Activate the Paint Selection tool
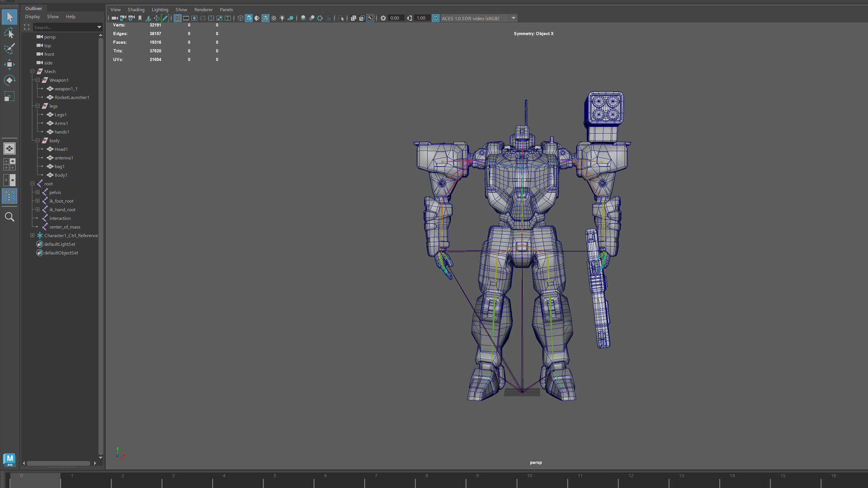Viewport: 868px width, 488px height. [9, 49]
